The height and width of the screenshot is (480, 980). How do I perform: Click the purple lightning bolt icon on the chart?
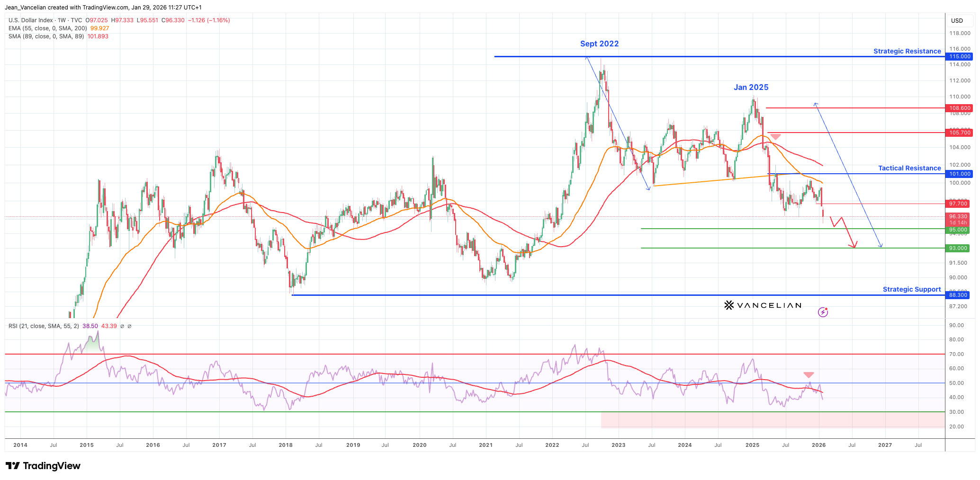coord(824,311)
